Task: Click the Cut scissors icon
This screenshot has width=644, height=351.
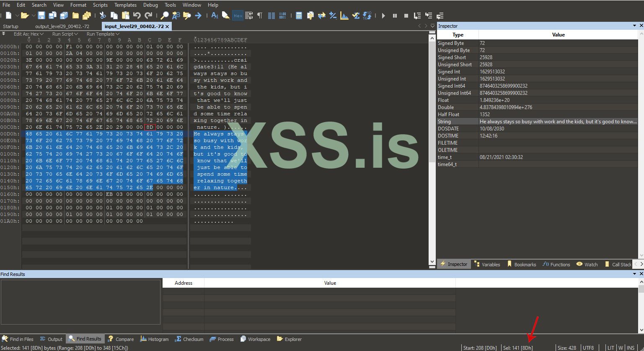Action: pos(103,16)
